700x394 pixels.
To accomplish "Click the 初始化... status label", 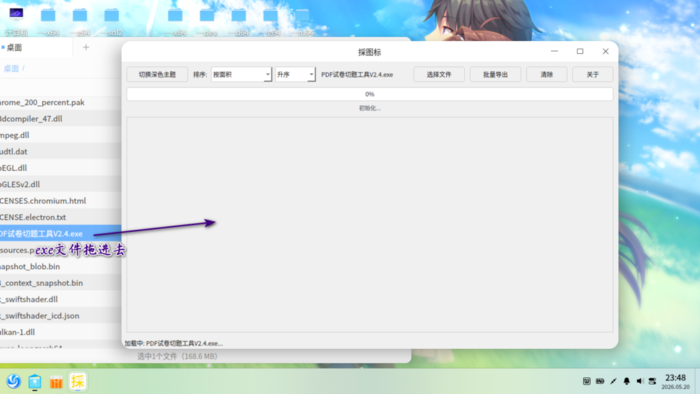I will click(370, 108).
